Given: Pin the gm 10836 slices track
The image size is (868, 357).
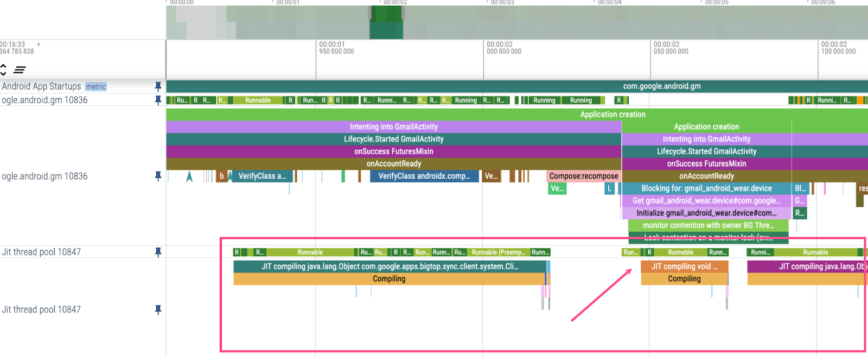Looking at the screenshot, I should [158, 176].
